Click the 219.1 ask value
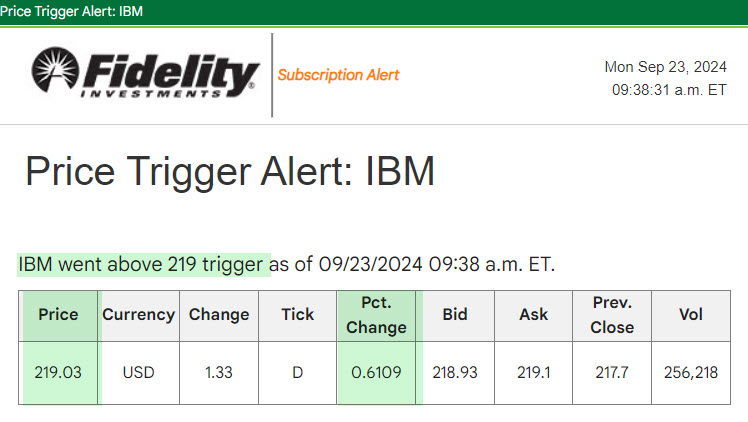748x422 pixels. (533, 372)
